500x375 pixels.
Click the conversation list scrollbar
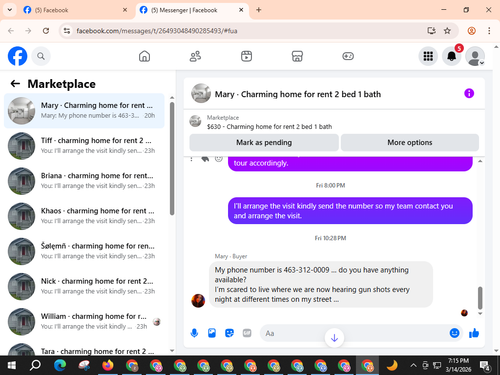172,159
